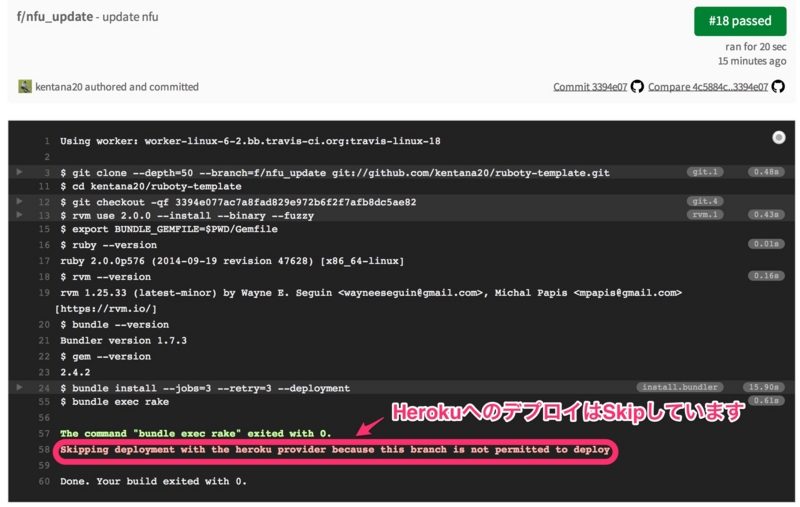Screen dimensions: 800x507
Task: Click the GitHub icon next to Commit 3394e07
Action: 637,86
